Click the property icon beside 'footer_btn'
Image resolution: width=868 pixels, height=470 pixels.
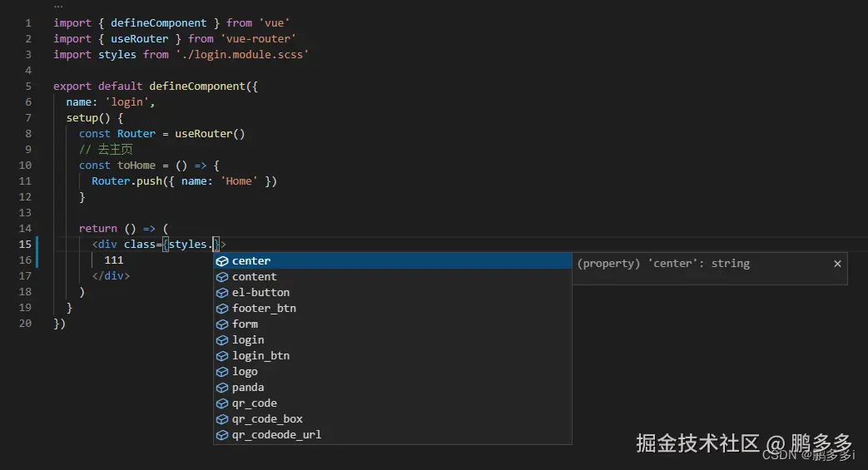222,309
